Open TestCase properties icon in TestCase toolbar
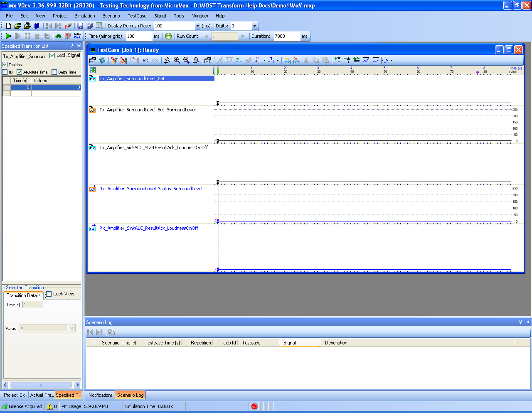Image resolution: width=532 pixels, height=413 pixels. (x=93, y=60)
